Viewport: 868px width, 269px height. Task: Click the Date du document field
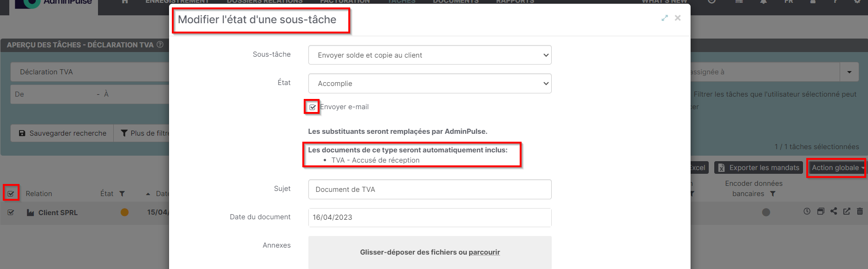pos(430,217)
